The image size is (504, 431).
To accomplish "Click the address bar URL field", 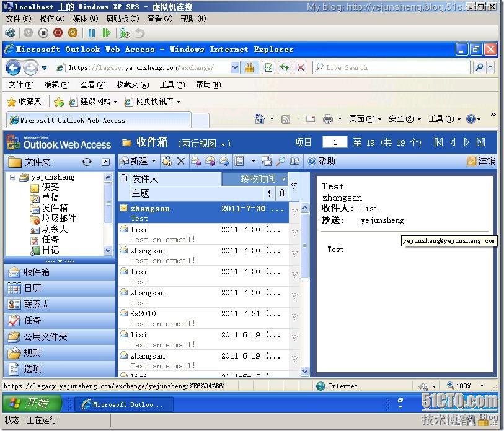I will [148, 67].
